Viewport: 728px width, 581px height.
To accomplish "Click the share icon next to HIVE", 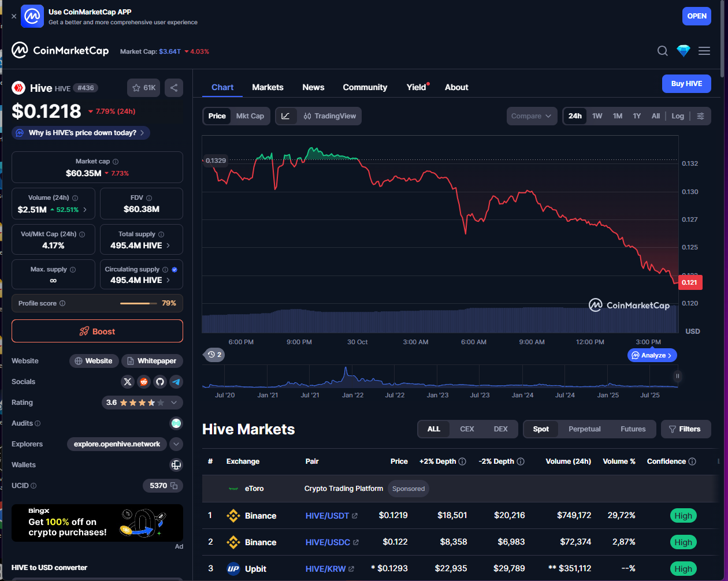I will point(174,88).
